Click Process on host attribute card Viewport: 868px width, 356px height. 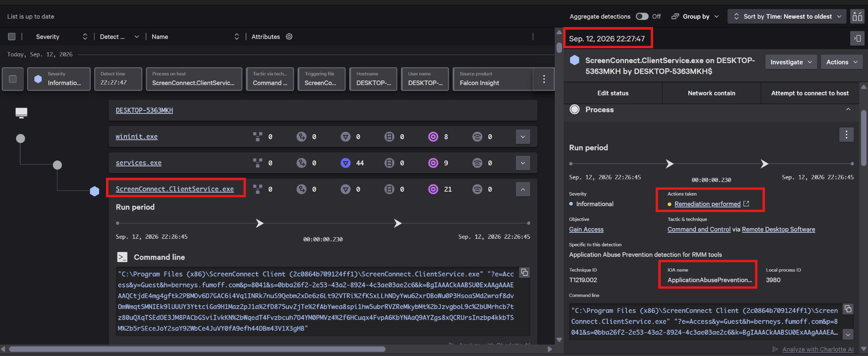(x=194, y=79)
